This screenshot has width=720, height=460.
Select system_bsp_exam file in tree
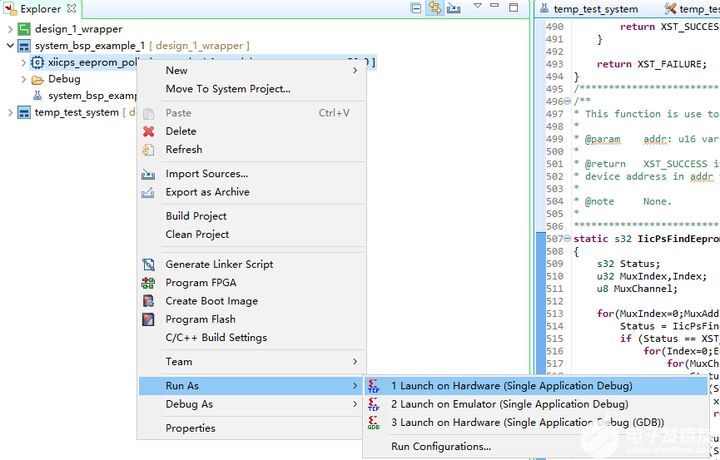coord(92,95)
